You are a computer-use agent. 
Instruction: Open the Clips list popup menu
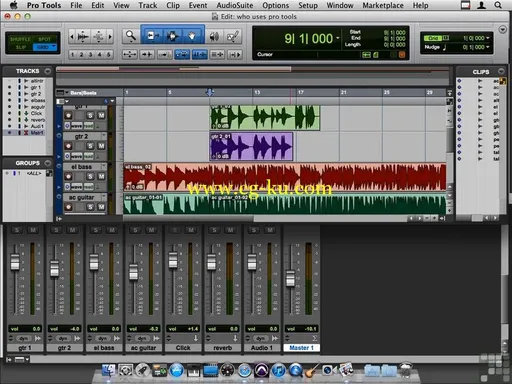click(501, 71)
